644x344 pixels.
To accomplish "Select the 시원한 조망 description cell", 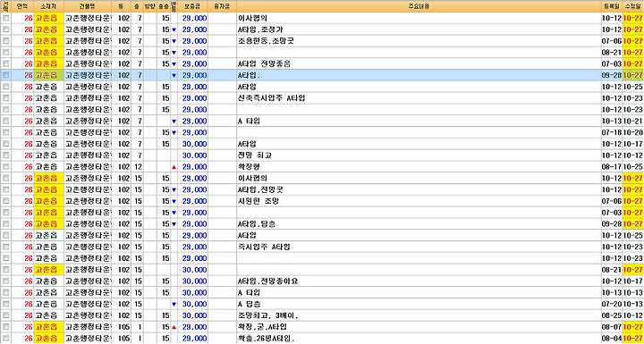I will tap(419, 202).
